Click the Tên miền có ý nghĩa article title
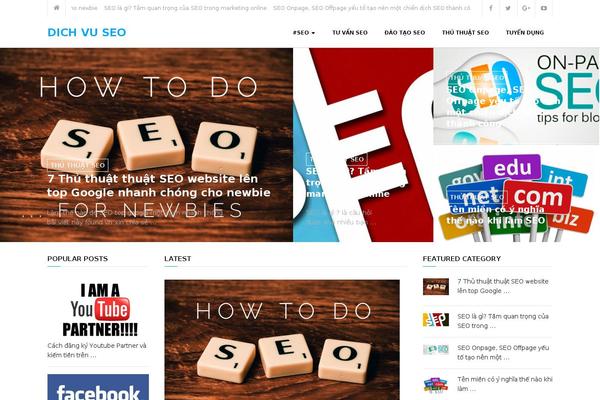This screenshot has height=400, width=600. tap(496, 215)
